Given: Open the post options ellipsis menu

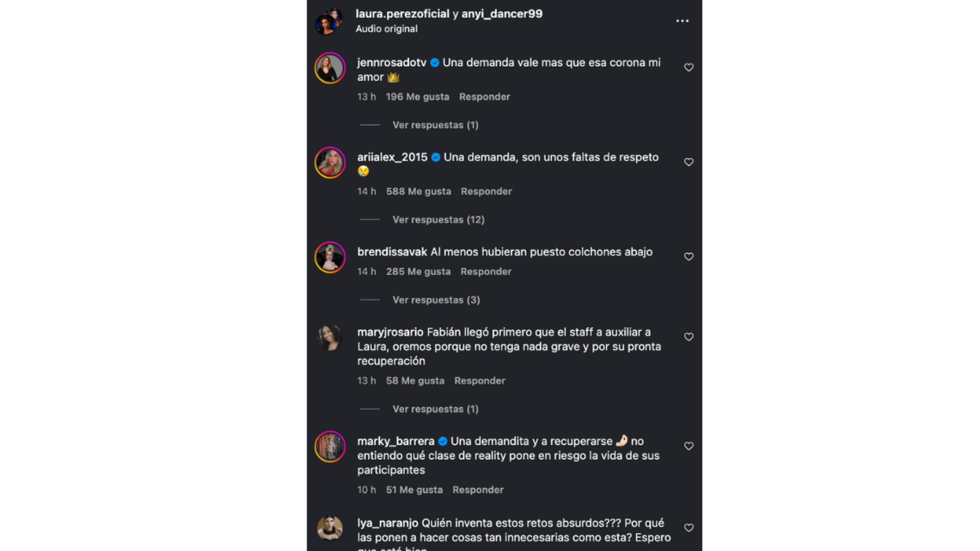Looking at the screenshot, I should coord(683,21).
